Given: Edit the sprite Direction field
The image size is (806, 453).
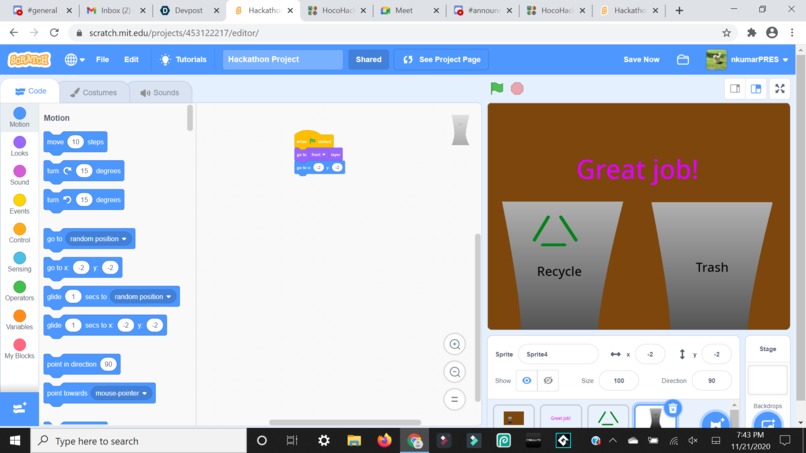Looking at the screenshot, I should point(711,381).
